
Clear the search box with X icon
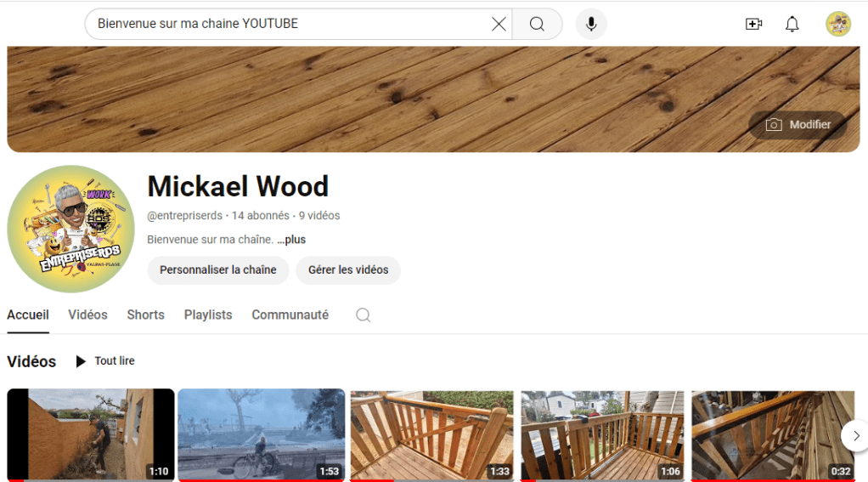pos(499,24)
